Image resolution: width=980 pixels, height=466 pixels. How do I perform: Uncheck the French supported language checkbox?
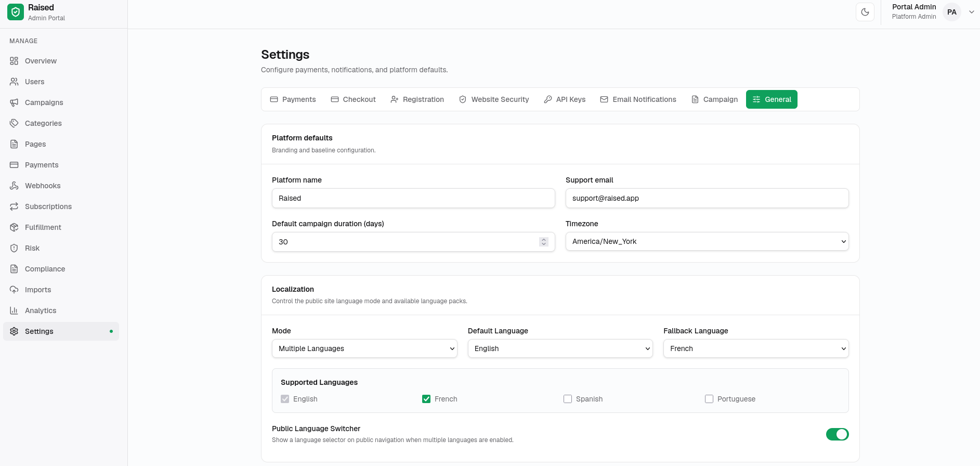[x=426, y=399]
